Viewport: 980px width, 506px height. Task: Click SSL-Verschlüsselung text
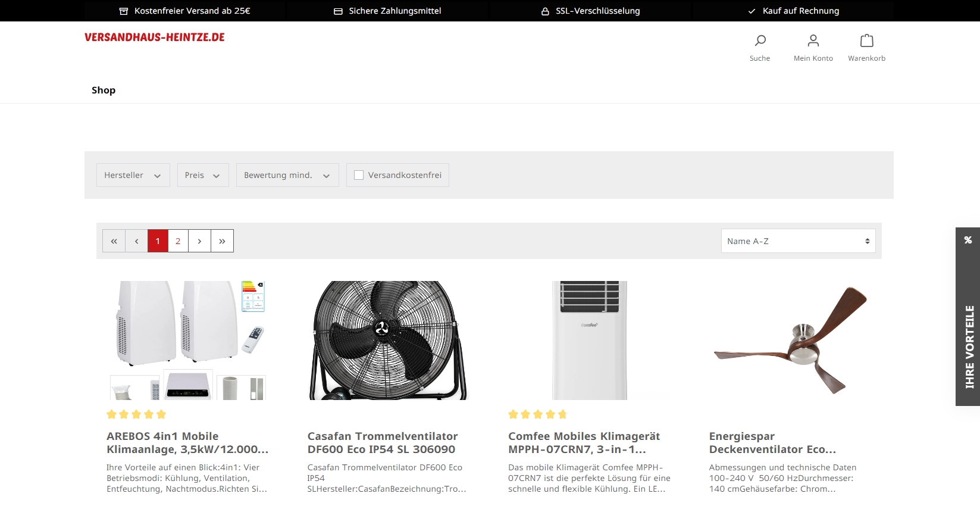point(598,11)
